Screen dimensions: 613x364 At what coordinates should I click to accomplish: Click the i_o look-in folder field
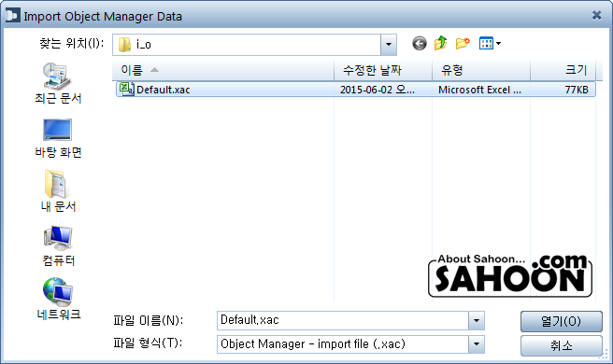click(x=247, y=44)
